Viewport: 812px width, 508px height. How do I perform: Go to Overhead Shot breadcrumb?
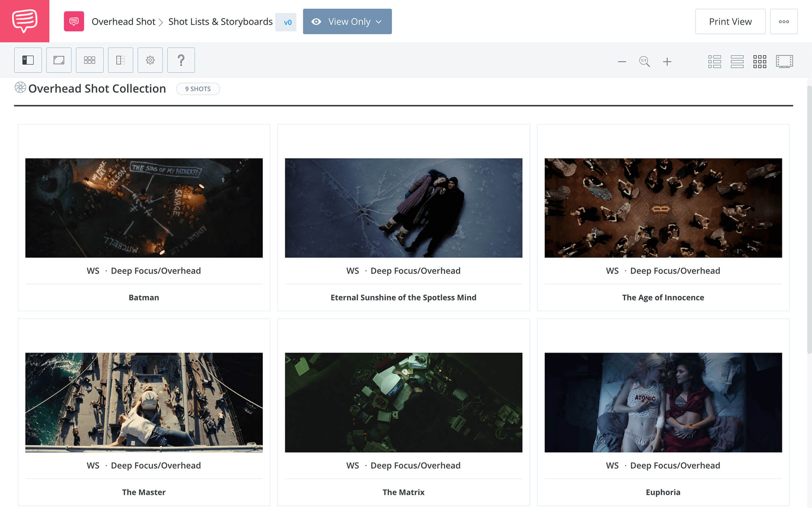[x=123, y=22]
